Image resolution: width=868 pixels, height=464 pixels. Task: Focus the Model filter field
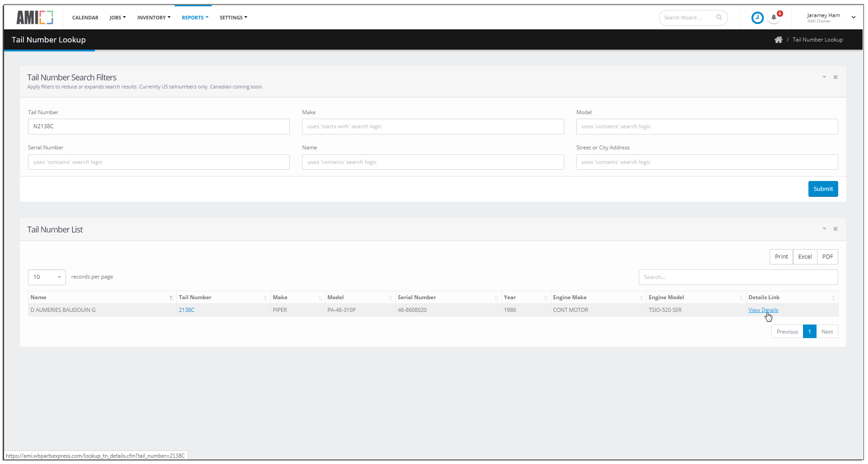point(707,126)
